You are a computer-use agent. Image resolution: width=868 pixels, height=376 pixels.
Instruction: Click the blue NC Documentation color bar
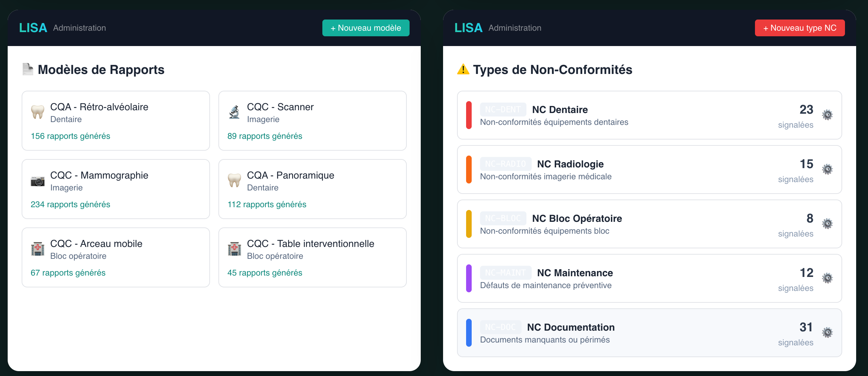point(469,333)
